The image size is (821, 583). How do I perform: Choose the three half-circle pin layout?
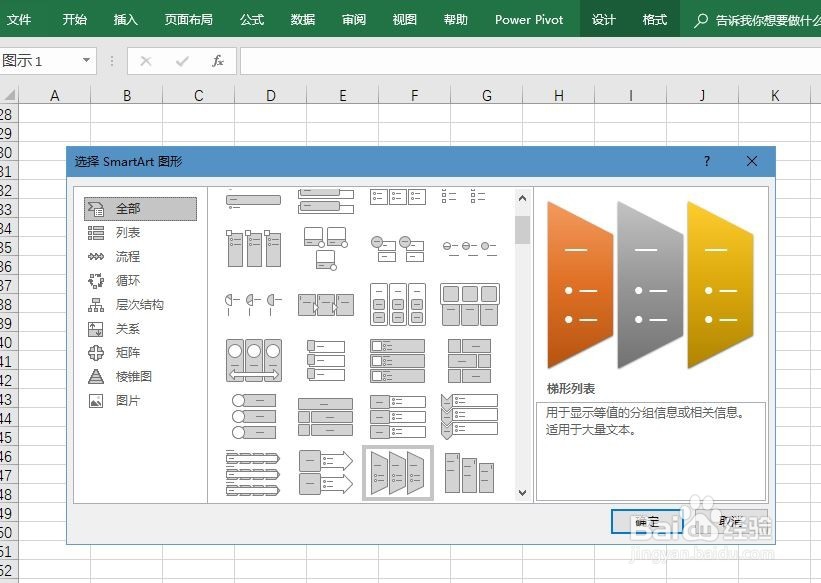pos(253,304)
